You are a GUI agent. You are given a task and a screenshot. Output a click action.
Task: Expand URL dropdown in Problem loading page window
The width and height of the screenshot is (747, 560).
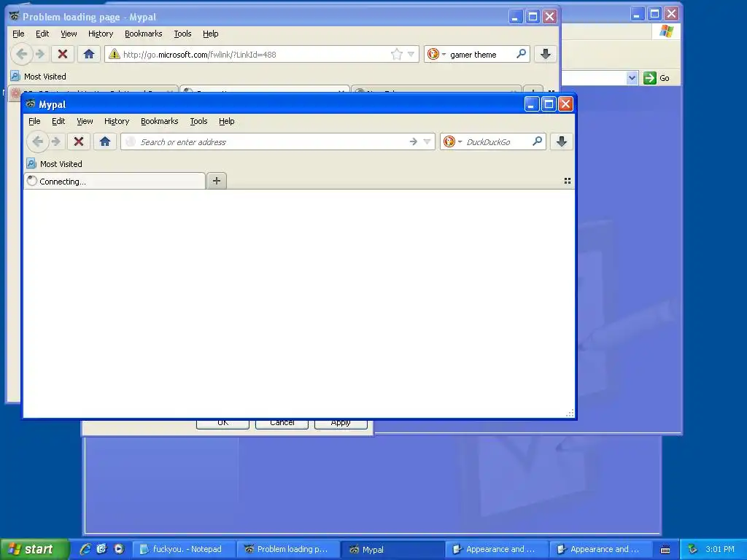[x=411, y=54]
